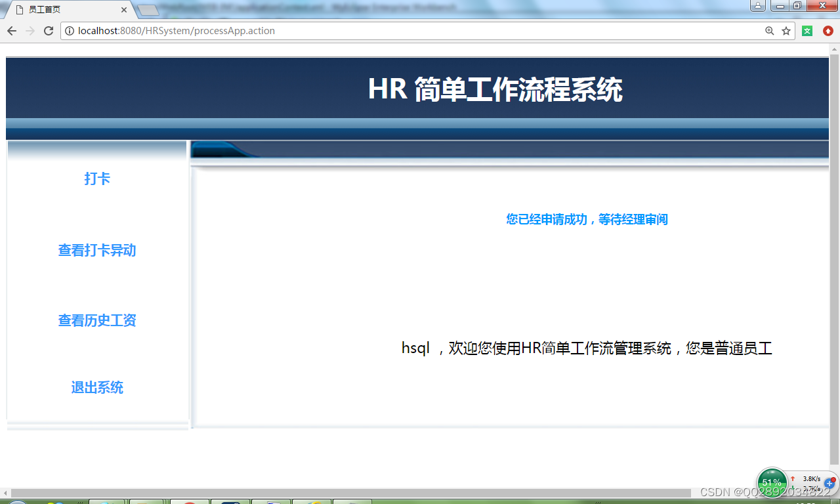Click the site info icon in the address bar
Viewport: 840px width, 504px height.
tap(68, 30)
